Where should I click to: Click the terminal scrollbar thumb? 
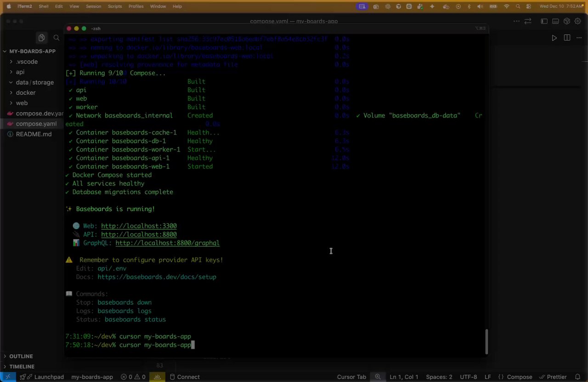[x=486, y=342]
